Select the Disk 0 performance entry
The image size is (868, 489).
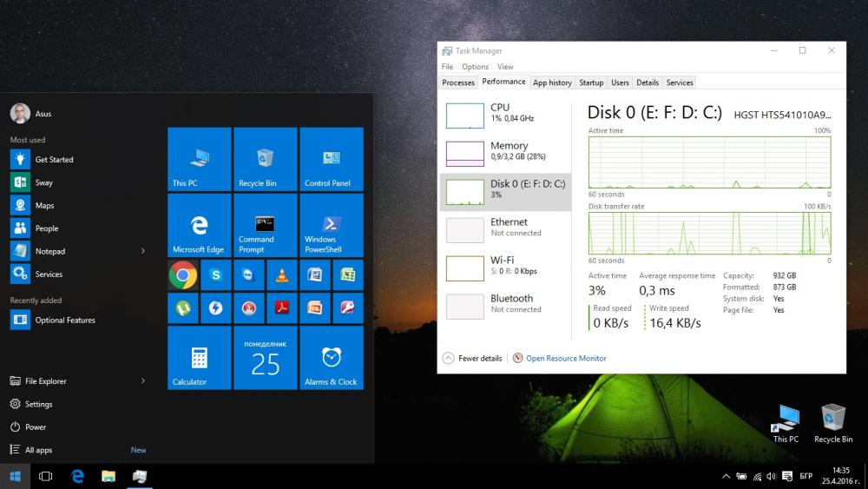point(505,191)
